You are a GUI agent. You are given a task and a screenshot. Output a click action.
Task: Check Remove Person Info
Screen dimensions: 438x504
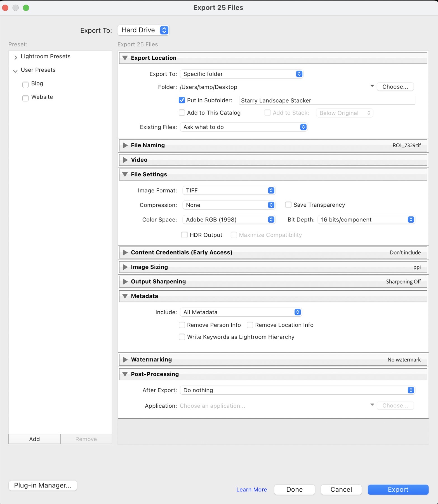click(x=182, y=325)
